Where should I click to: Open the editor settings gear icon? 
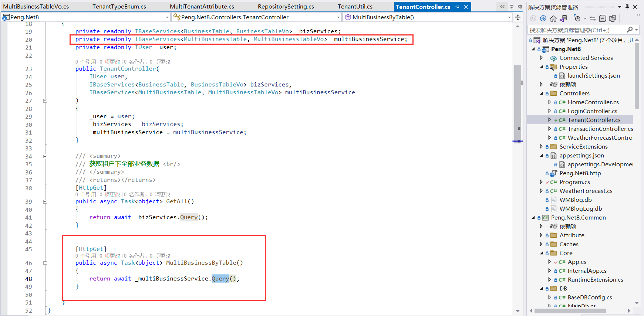tap(520, 7)
